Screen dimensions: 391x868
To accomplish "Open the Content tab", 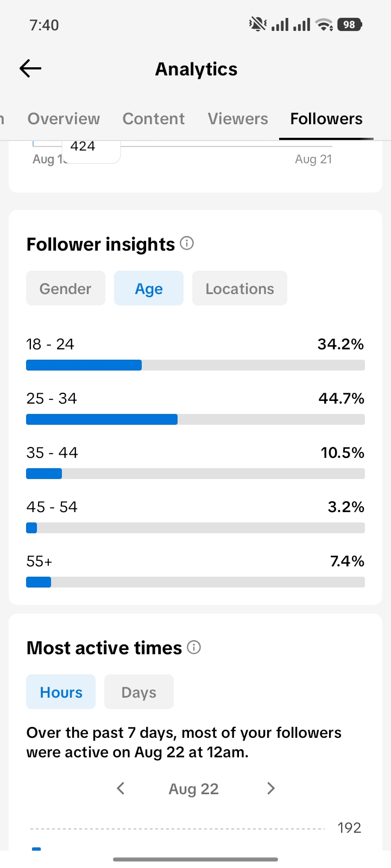I will point(154,119).
